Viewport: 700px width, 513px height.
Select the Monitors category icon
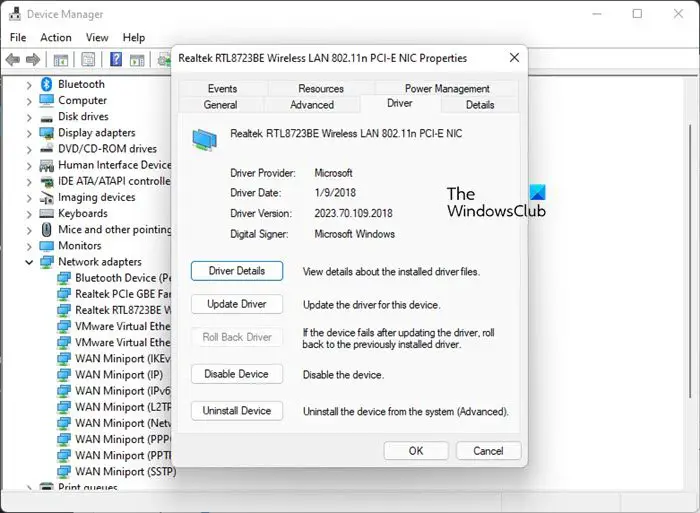[46, 246]
